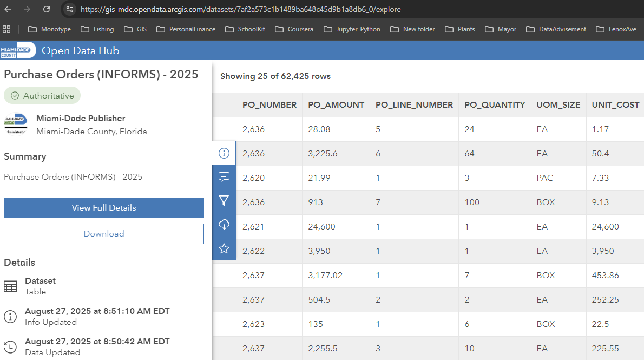Open the browser apps grid icon

point(7,29)
